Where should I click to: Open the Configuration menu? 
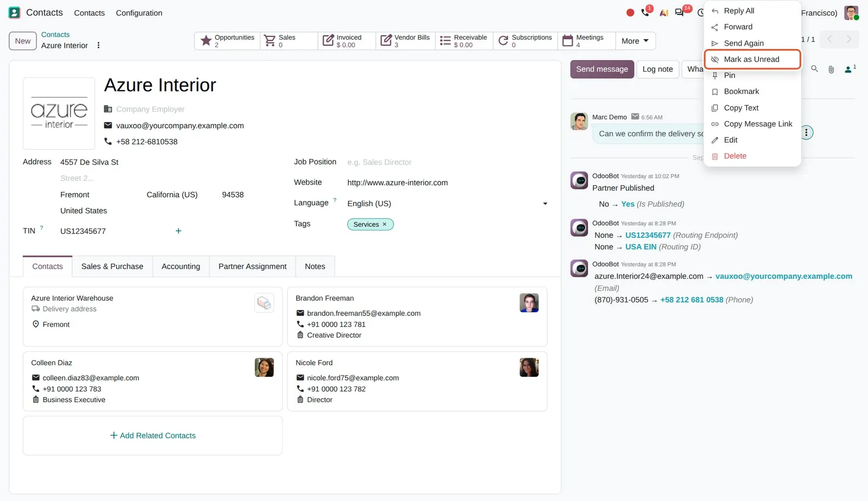tap(139, 13)
